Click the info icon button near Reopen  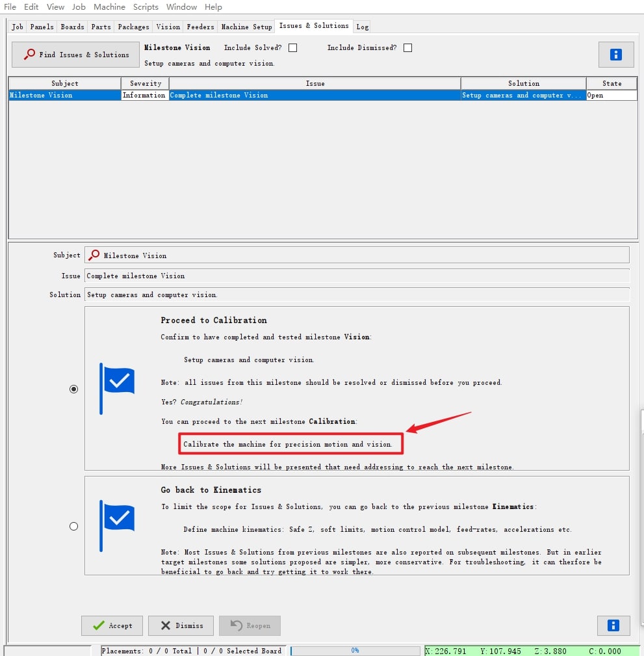click(613, 625)
